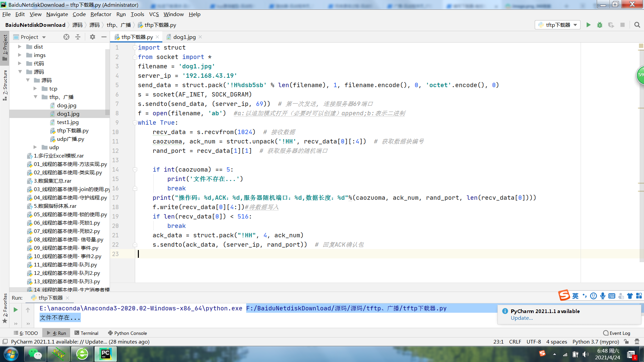
Task: Click 4 spaces indent setting
Action: pos(556,342)
